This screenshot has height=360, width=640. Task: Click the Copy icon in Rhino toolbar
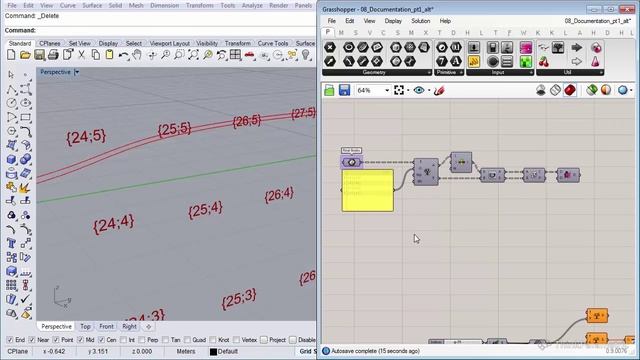coord(96,55)
